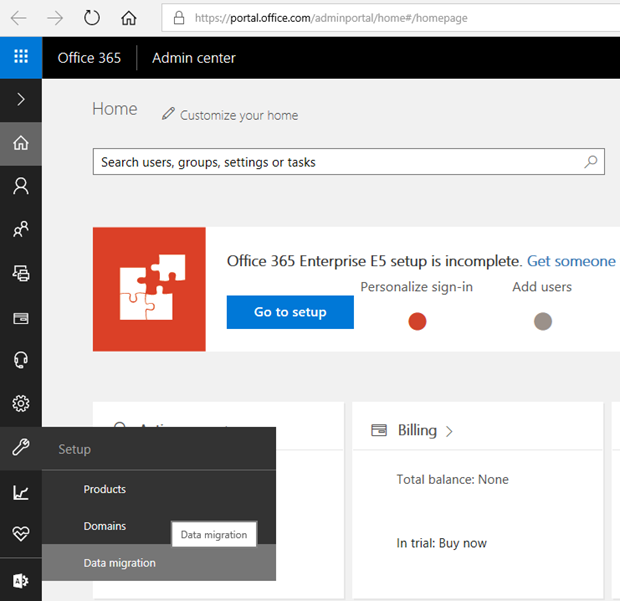The image size is (620, 601).
Task: Focus the Search users, groups, settings field
Action: (x=349, y=162)
